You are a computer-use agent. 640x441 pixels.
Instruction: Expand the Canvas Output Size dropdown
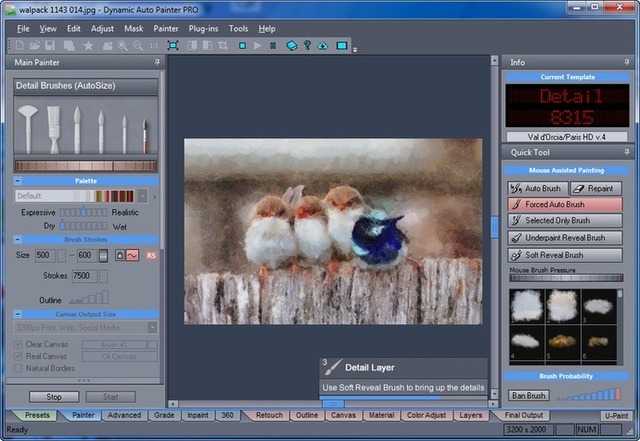point(152,327)
